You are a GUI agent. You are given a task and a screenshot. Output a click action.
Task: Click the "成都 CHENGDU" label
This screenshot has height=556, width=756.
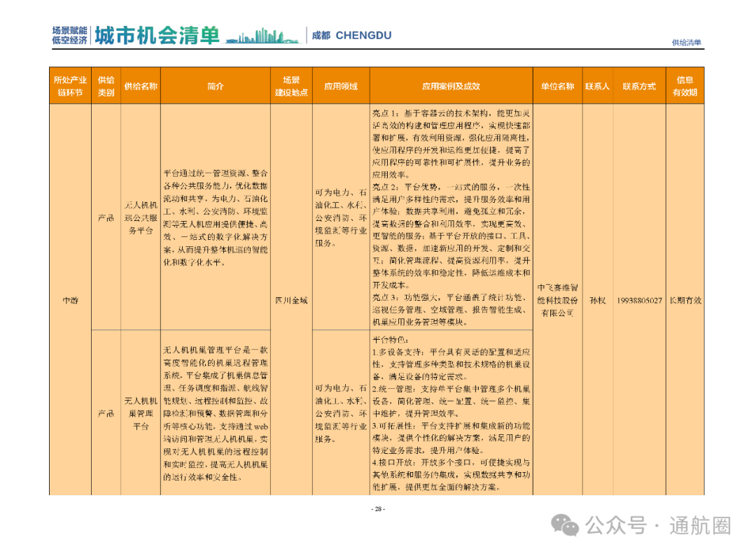(351, 35)
